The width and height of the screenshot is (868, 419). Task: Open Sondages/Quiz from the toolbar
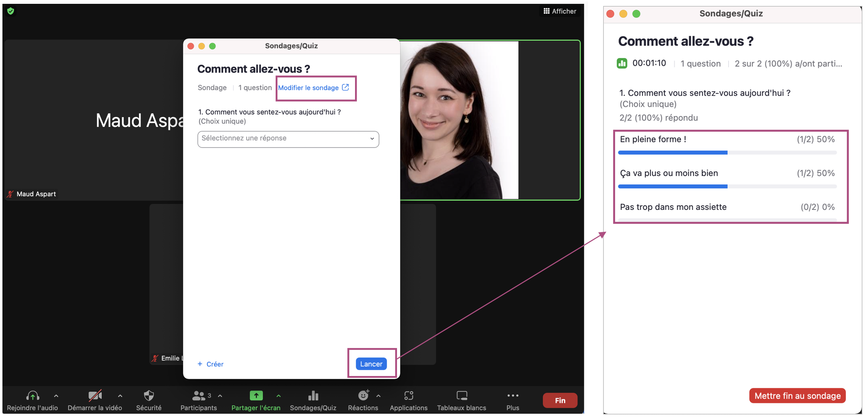pyautogui.click(x=313, y=396)
